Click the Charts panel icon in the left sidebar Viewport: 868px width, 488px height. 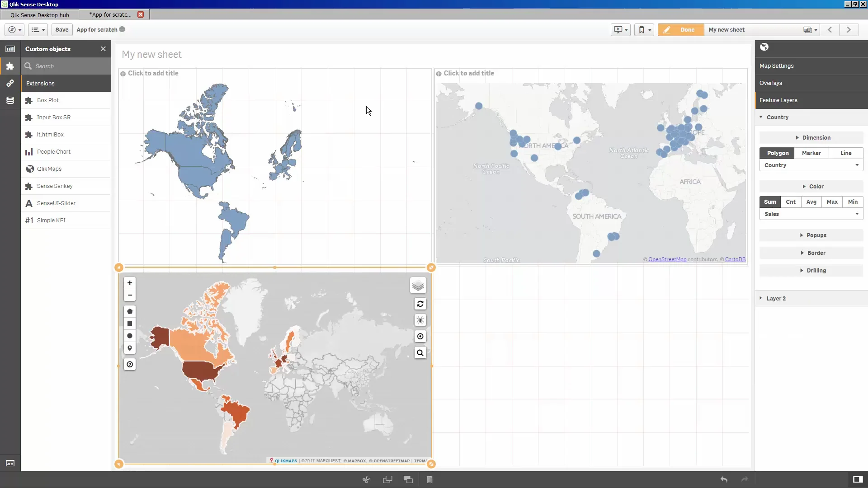tap(10, 48)
